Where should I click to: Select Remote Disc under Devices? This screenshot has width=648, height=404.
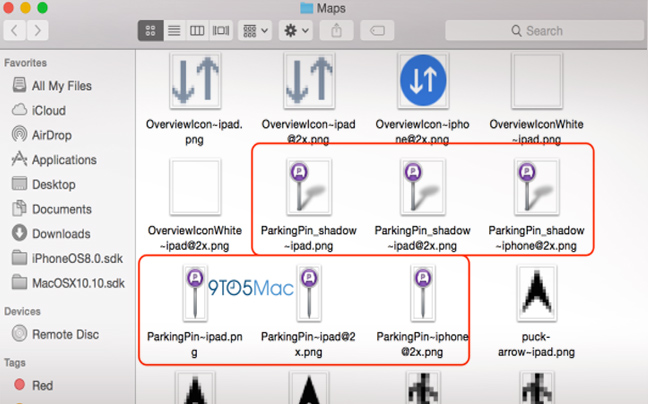[x=55, y=334]
